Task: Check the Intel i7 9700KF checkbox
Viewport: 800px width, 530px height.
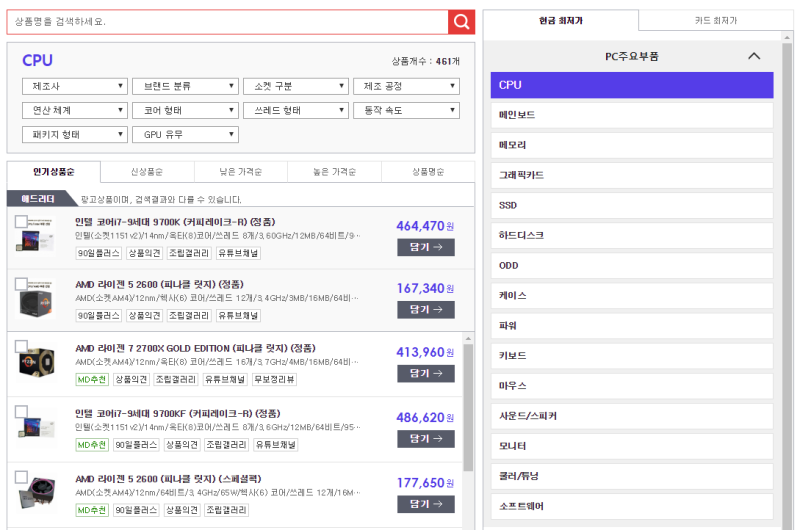Action: pos(21,412)
